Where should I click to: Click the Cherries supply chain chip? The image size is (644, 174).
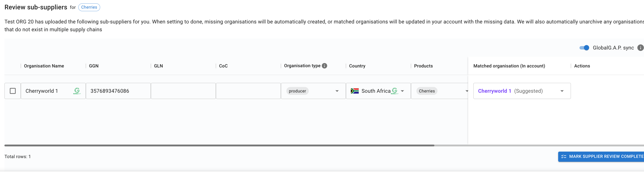(x=89, y=7)
